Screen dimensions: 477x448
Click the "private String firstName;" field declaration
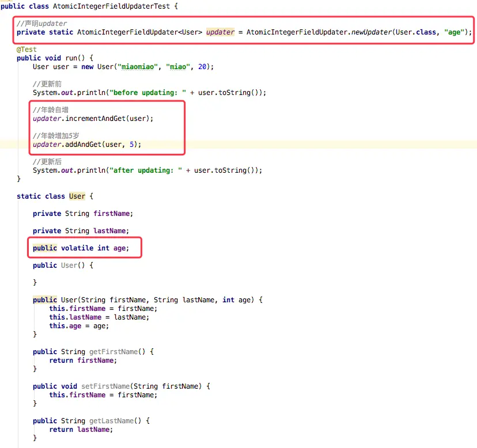pos(83,214)
